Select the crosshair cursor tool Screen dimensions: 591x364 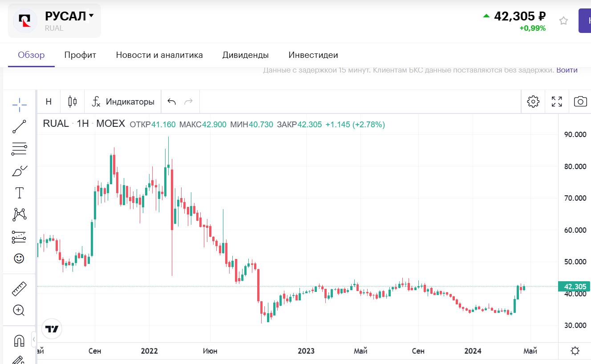19,105
